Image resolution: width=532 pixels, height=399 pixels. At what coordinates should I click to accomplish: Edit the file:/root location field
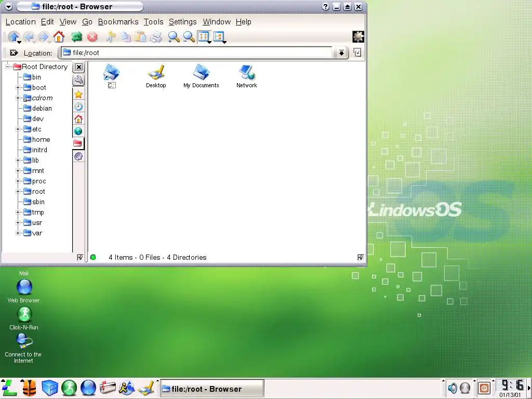coord(196,52)
